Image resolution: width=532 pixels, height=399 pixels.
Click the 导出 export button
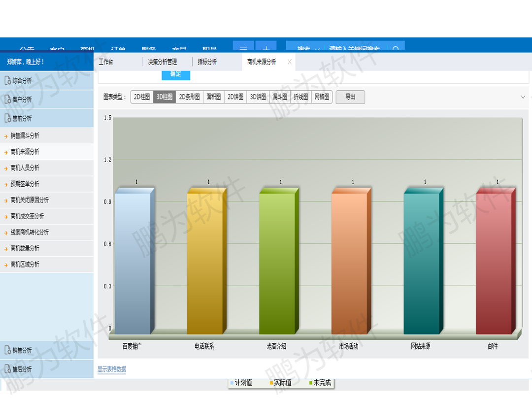coord(350,97)
